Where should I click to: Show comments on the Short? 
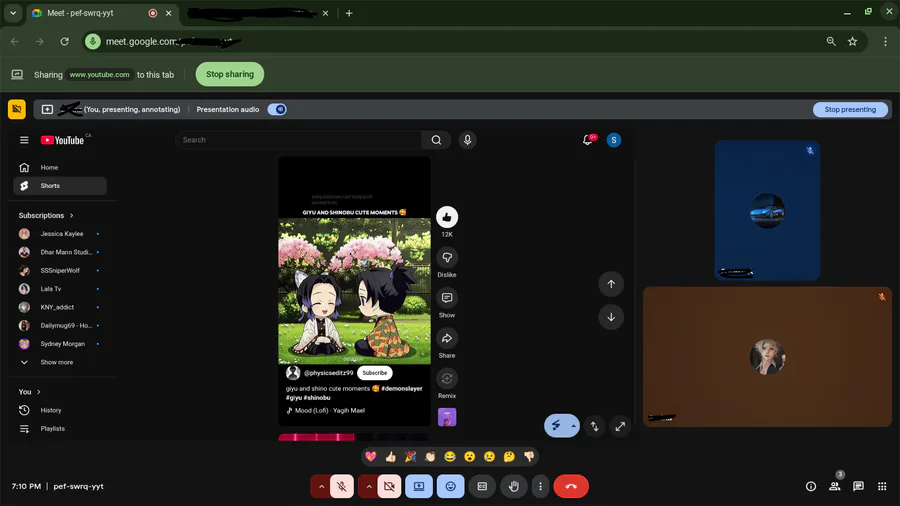click(447, 298)
